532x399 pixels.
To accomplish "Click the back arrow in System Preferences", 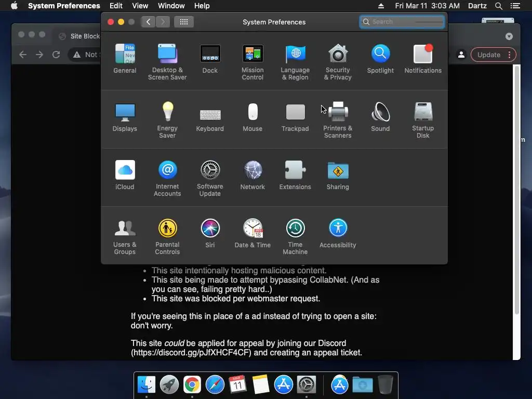I will (148, 22).
